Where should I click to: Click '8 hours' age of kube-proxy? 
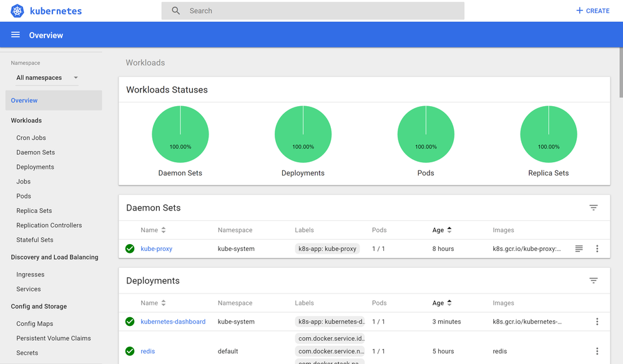click(443, 248)
